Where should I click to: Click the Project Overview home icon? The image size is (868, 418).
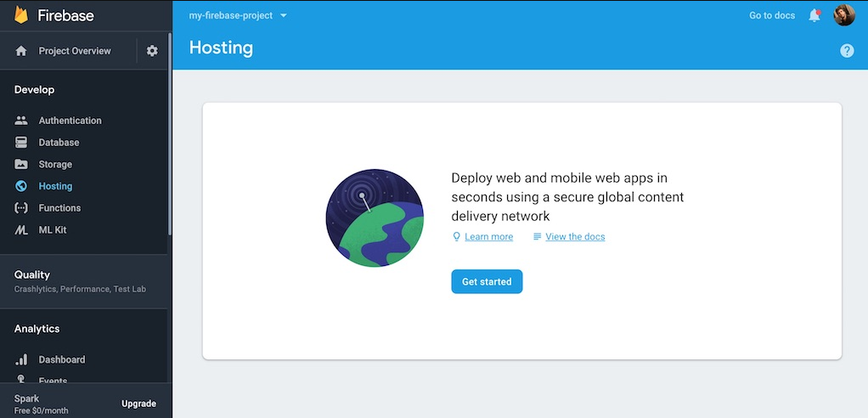(x=21, y=51)
